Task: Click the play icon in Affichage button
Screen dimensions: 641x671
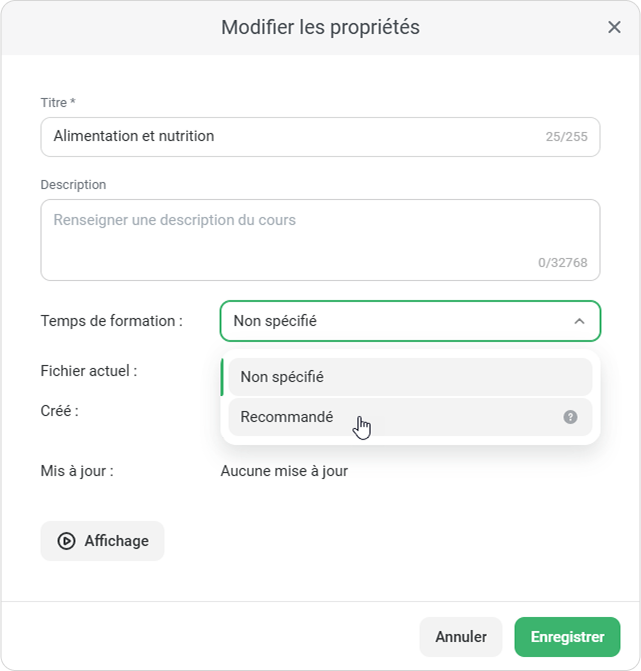Action: click(x=67, y=541)
